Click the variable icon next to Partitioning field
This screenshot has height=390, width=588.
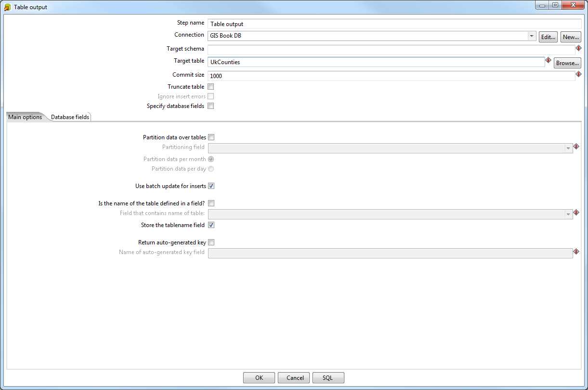click(576, 147)
